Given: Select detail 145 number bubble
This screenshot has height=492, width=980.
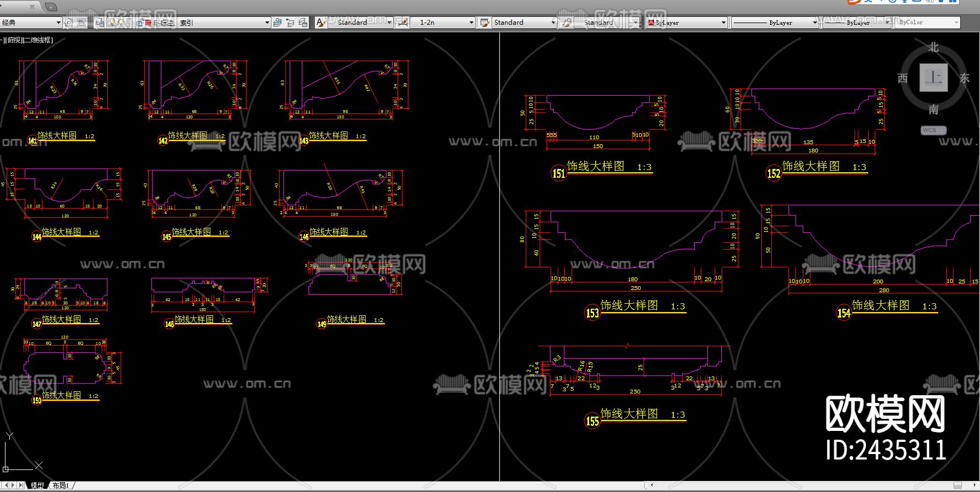Looking at the screenshot, I should (x=166, y=237).
